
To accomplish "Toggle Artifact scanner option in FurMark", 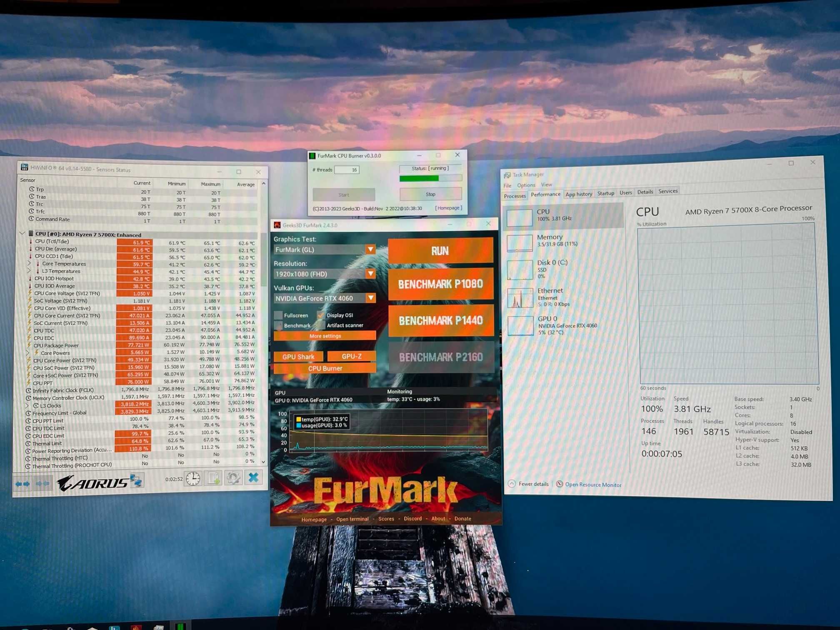I will click(321, 325).
